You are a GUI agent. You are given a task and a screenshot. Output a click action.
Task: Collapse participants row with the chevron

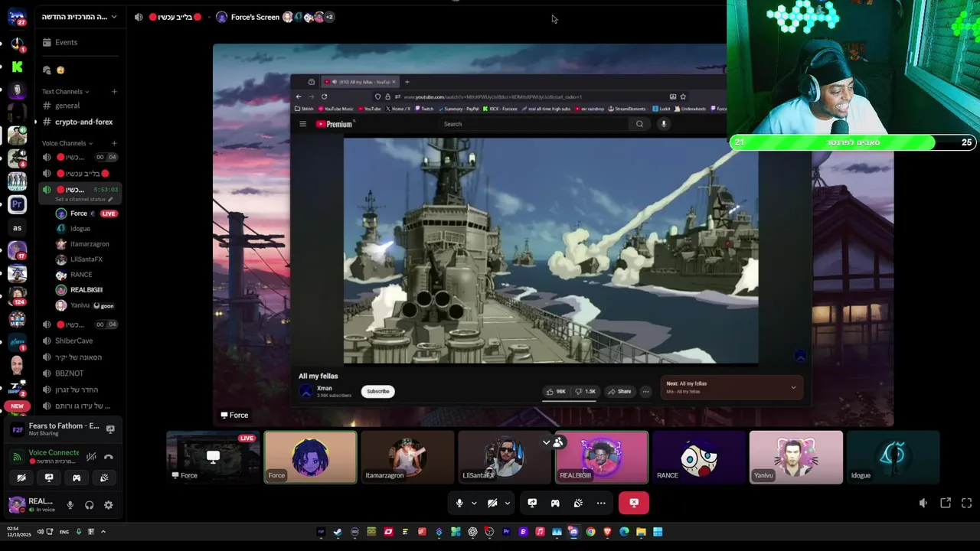click(x=546, y=442)
